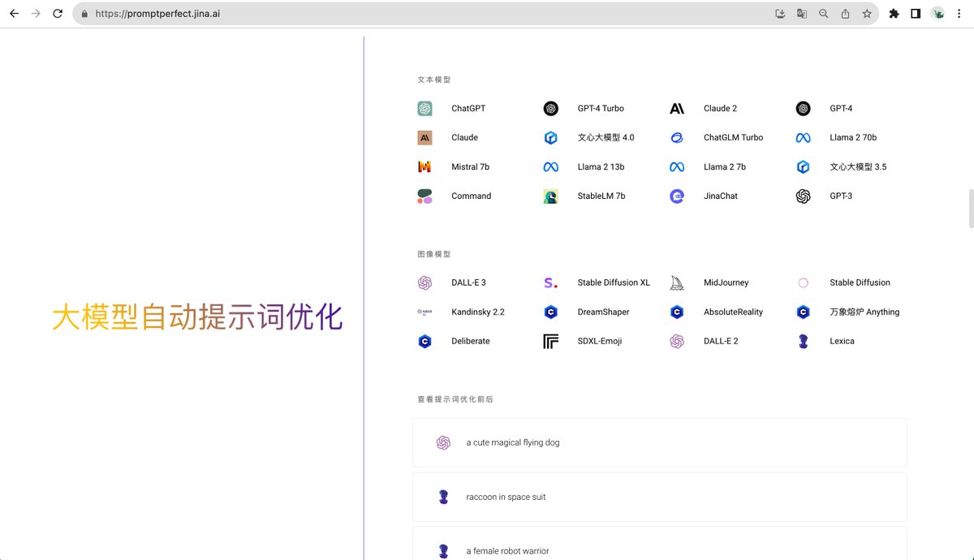
Task: Select the JinaChat label
Action: point(721,196)
